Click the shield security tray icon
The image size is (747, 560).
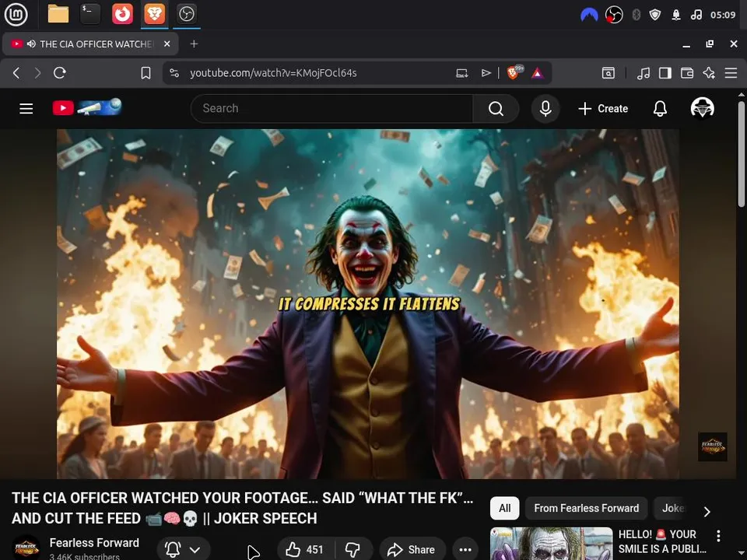655,15
